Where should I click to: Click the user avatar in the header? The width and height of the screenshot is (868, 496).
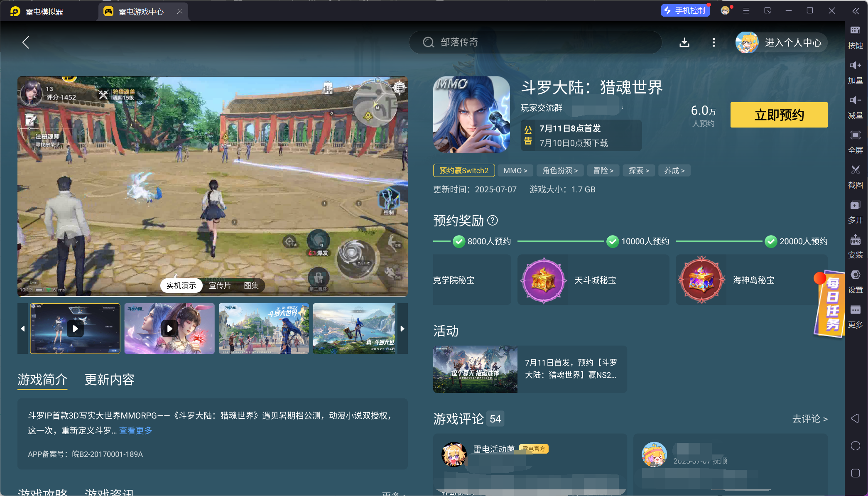pos(747,42)
